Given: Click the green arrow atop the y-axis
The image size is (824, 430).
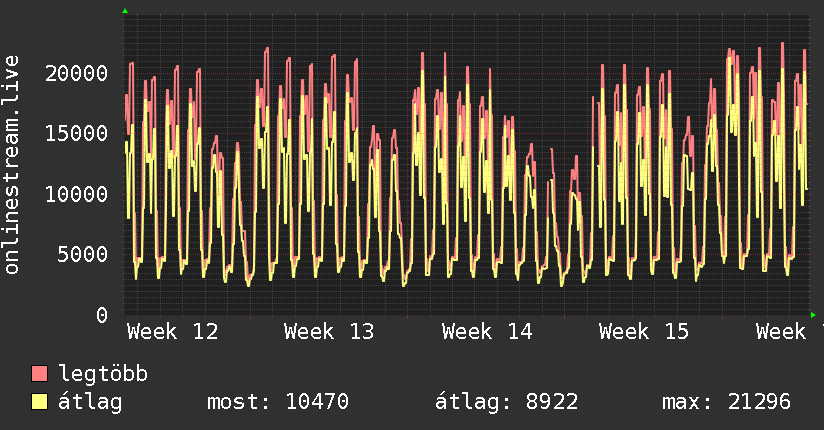Looking at the screenshot, I should pos(125,11).
